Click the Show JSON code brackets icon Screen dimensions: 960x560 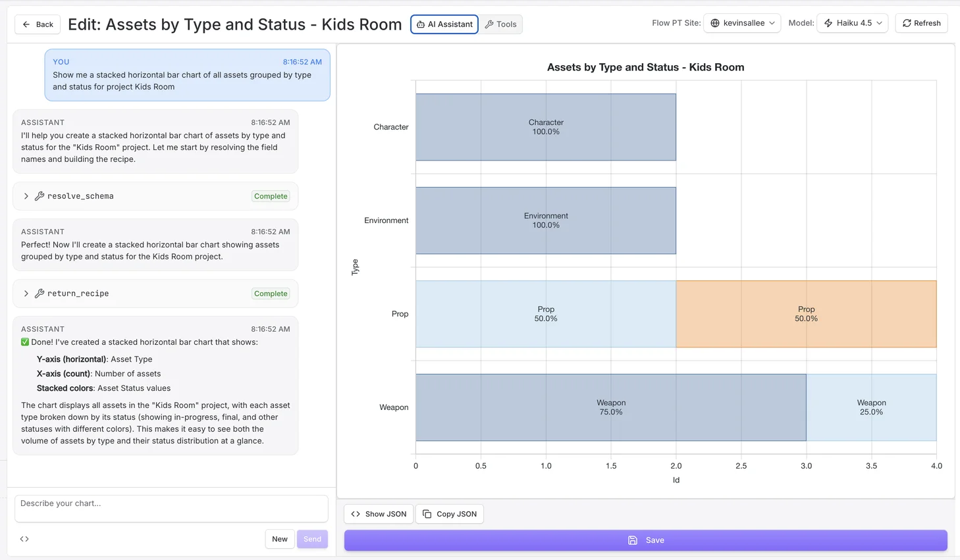click(x=356, y=514)
